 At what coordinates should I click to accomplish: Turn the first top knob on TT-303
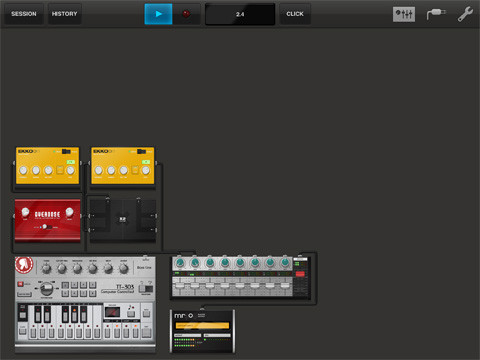click(x=46, y=268)
